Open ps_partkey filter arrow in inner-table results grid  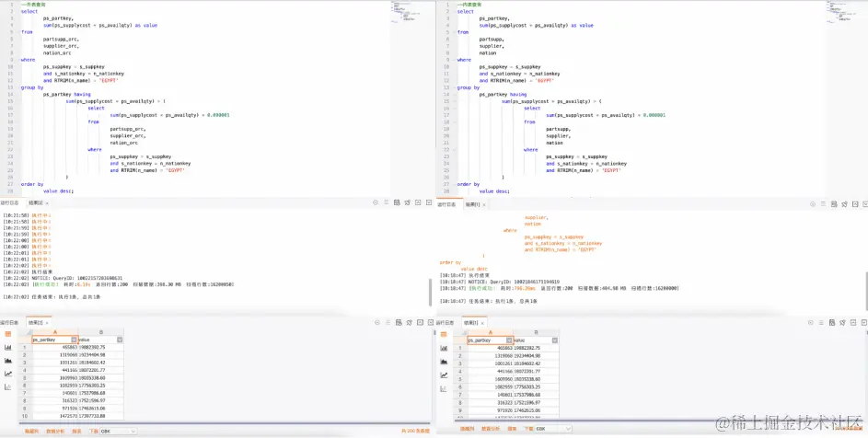point(509,340)
